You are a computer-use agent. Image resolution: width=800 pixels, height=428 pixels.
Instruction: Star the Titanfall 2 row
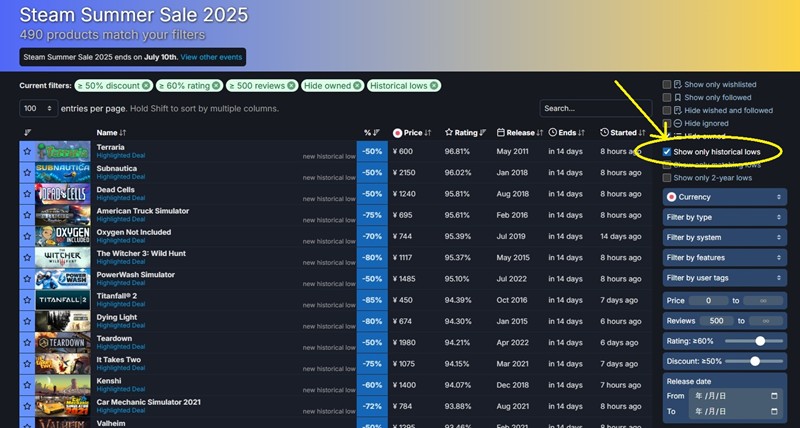27,300
